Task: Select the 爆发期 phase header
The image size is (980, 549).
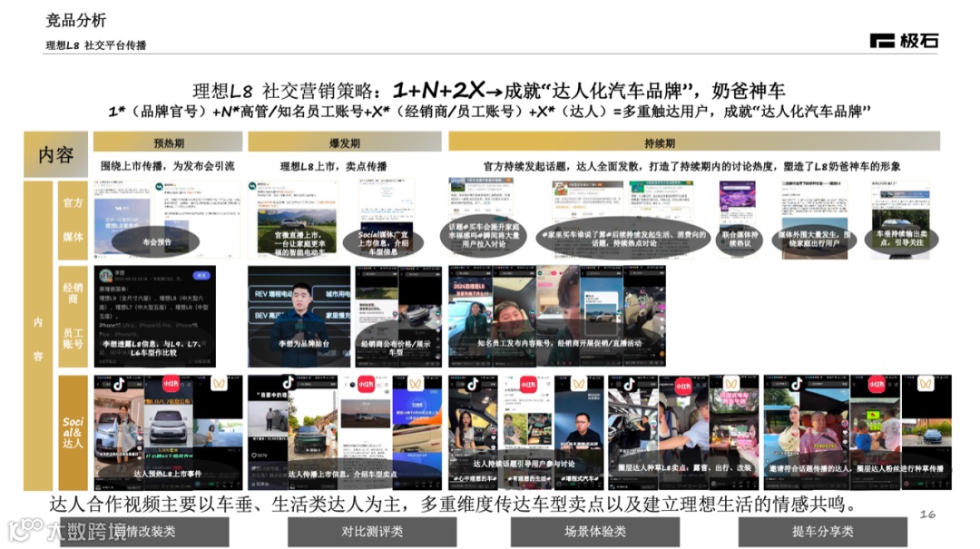Action: pyautogui.click(x=345, y=142)
